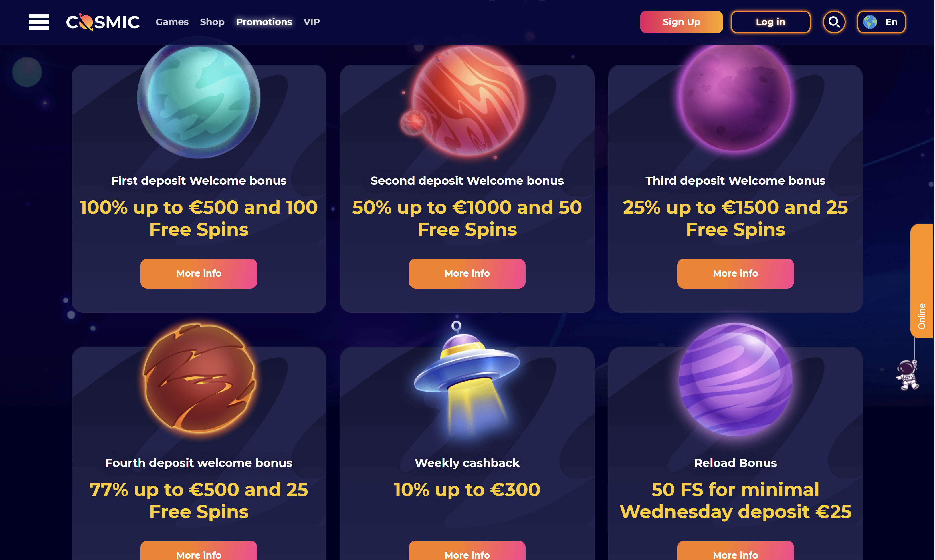This screenshot has height=560, width=935.
Task: Click the Cosmic logo
Action: click(x=103, y=22)
